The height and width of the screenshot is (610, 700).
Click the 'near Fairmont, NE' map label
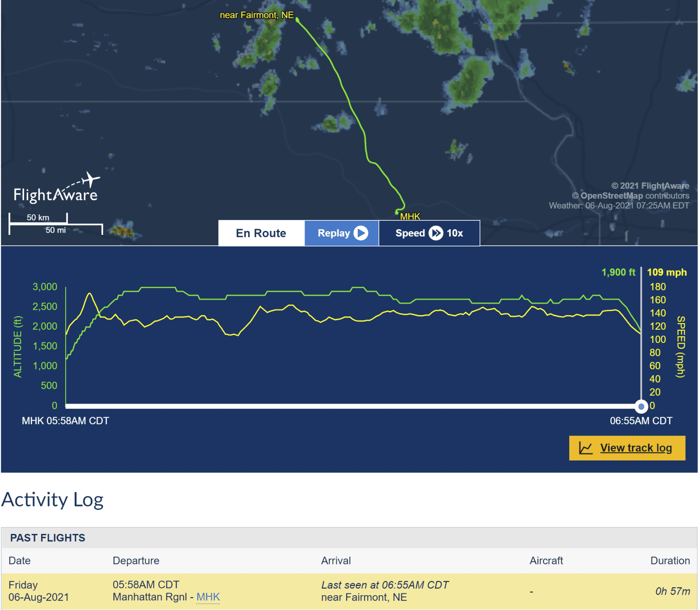(x=256, y=15)
